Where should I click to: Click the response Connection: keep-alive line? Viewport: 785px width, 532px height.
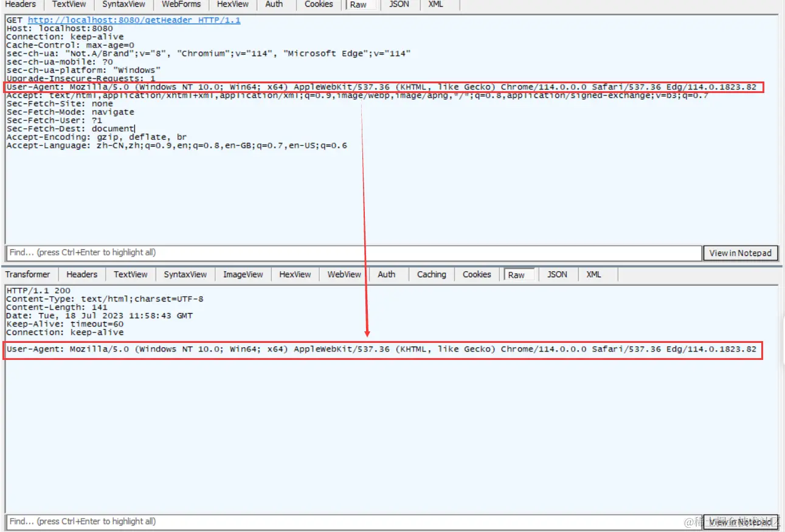[x=64, y=333]
